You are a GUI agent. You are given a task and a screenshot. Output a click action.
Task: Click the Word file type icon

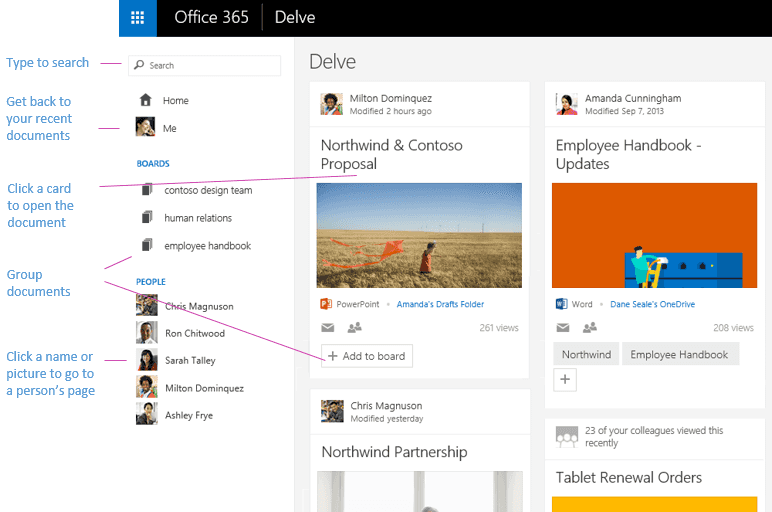tap(561, 304)
